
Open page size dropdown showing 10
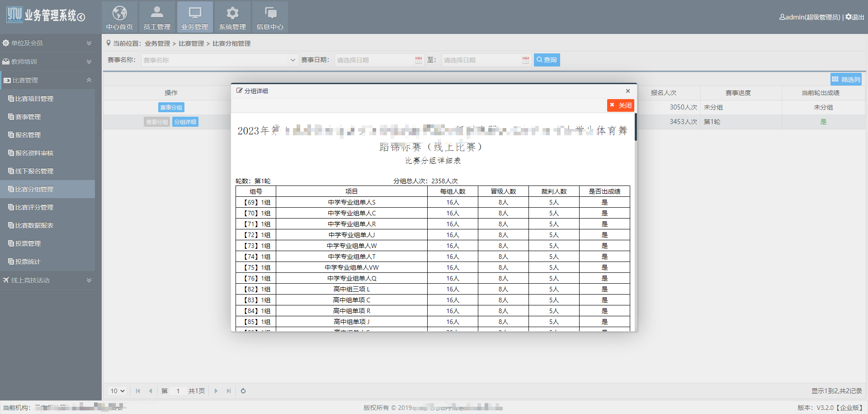coord(118,391)
